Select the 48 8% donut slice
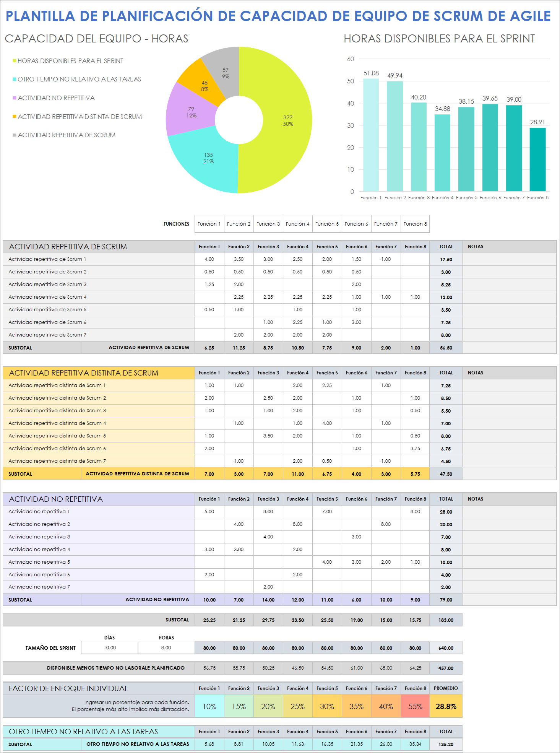This screenshot has width=560, height=753. click(205, 86)
